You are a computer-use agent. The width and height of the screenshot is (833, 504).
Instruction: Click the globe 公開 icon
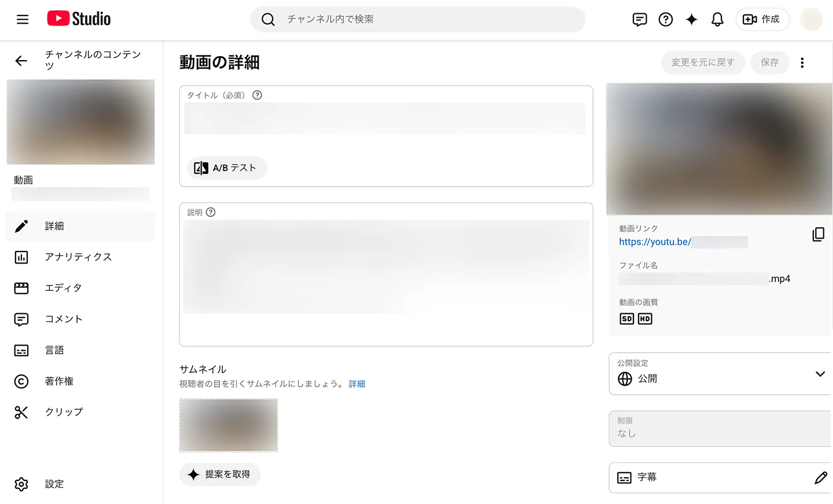click(x=625, y=379)
